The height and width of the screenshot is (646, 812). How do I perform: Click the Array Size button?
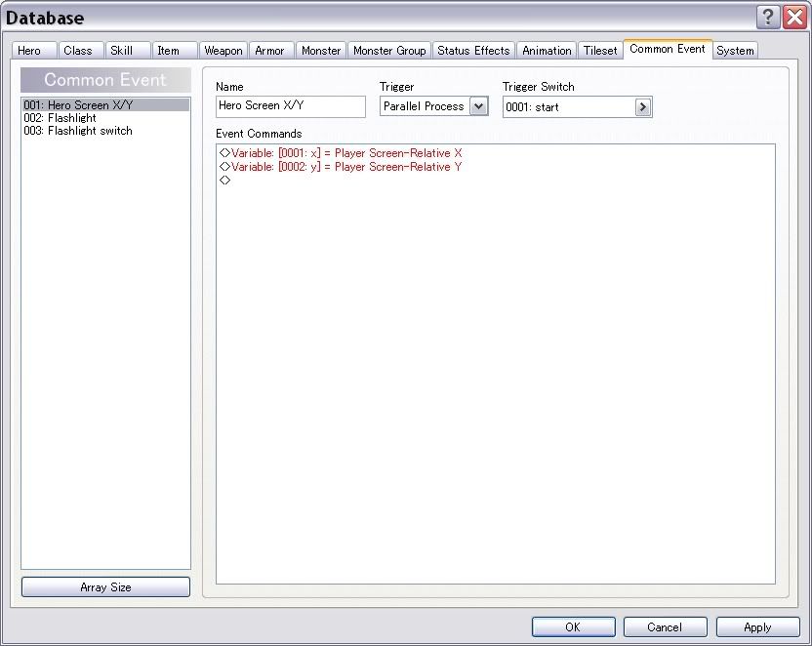pyautogui.click(x=105, y=587)
